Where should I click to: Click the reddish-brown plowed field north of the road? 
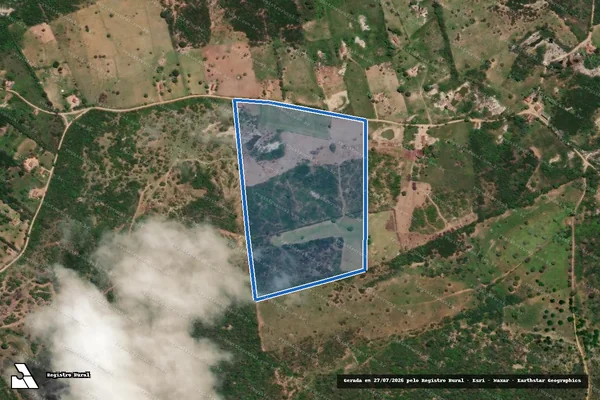tap(230, 71)
